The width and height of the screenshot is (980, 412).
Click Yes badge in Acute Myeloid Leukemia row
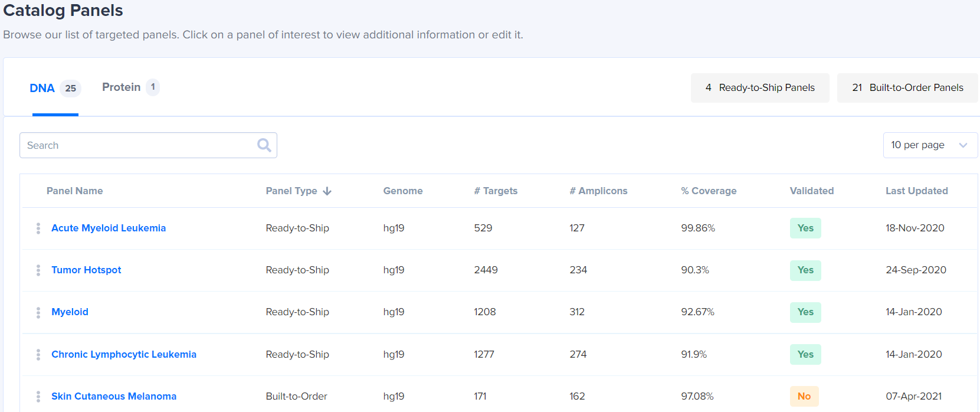coord(805,228)
